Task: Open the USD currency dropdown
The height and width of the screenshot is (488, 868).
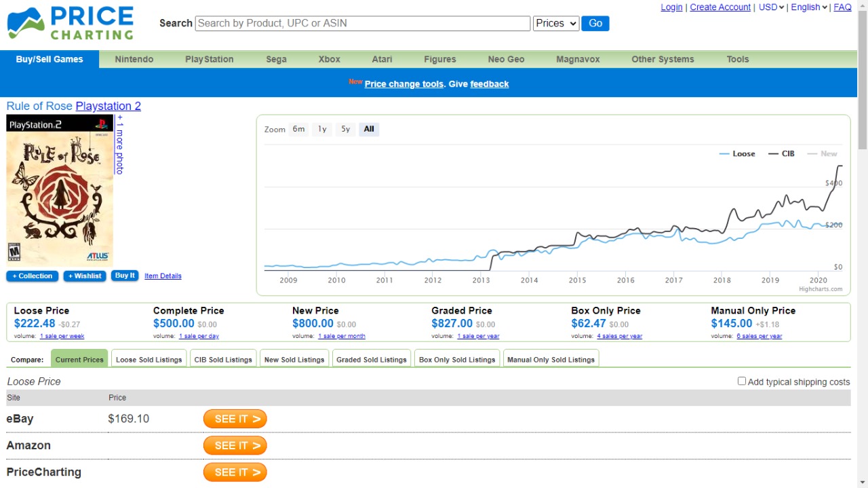Action: coord(772,7)
